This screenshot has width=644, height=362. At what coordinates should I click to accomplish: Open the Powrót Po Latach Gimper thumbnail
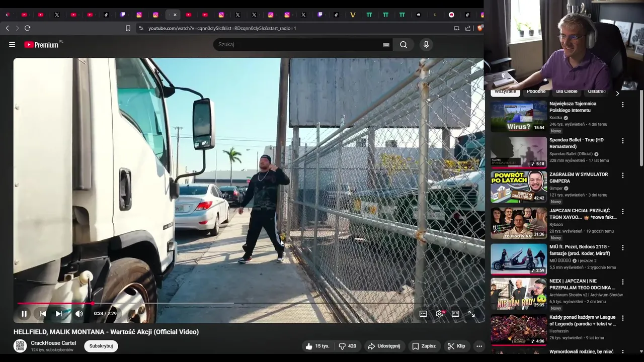(519, 187)
